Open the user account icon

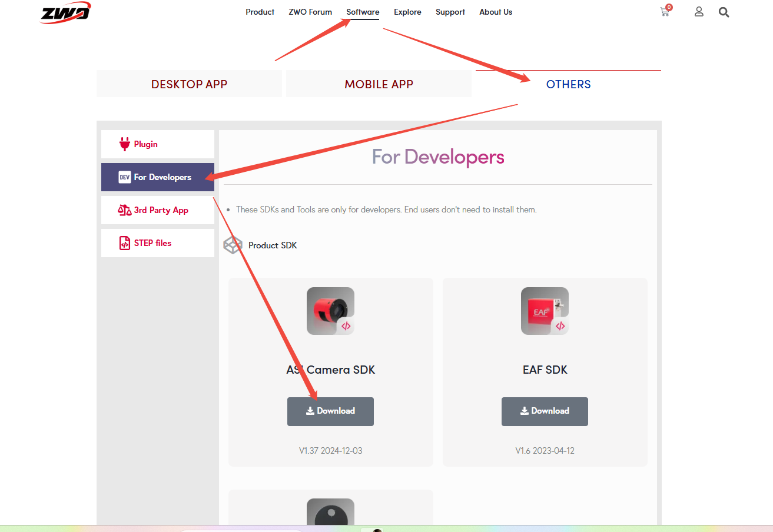[x=699, y=12]
